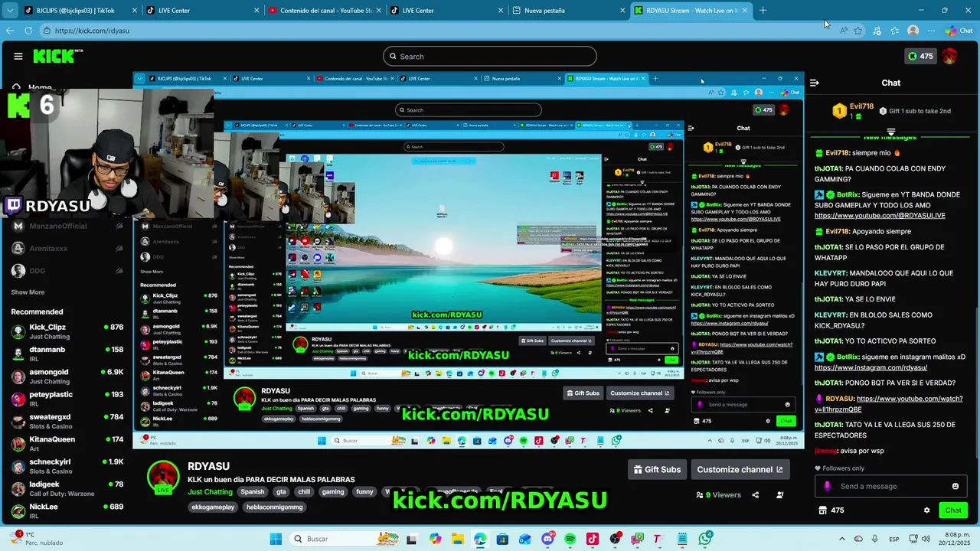Open the Windows Start menu
This screenshot has width=980, height=551.
[x=276, y=539]
